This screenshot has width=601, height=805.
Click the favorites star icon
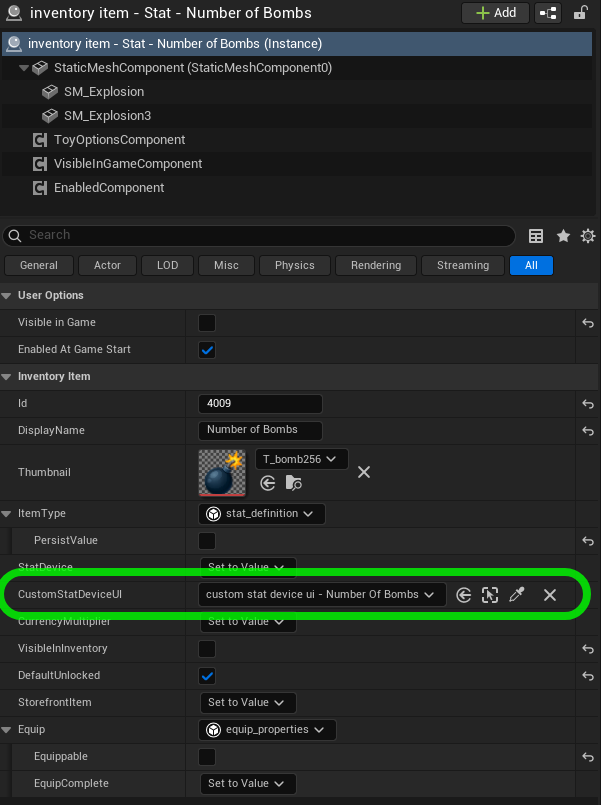coord(563,236)
